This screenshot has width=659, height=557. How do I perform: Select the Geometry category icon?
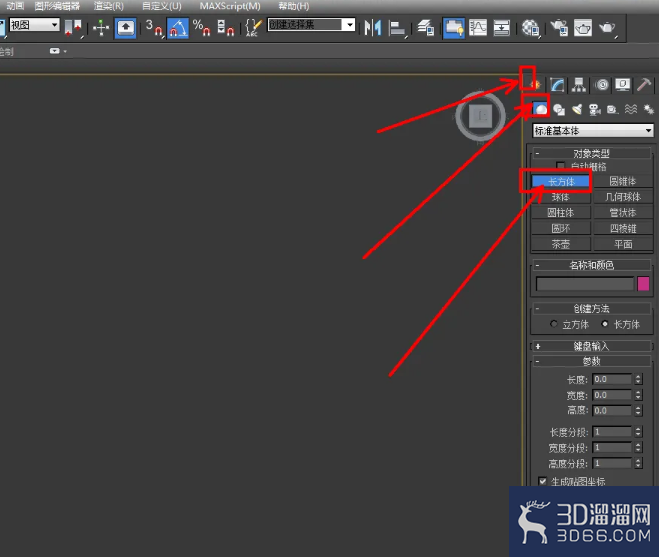[540, 109]
